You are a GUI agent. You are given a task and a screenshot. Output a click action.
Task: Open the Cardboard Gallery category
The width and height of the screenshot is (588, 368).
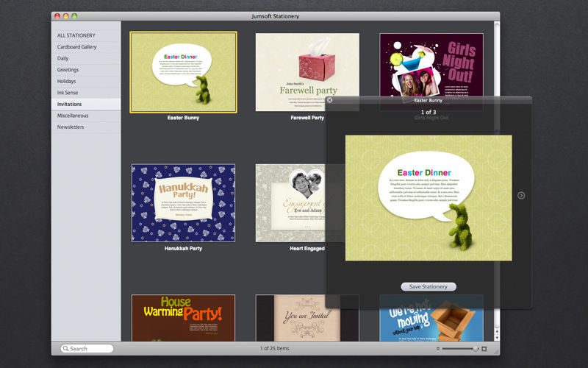click(x=86, y=47)
